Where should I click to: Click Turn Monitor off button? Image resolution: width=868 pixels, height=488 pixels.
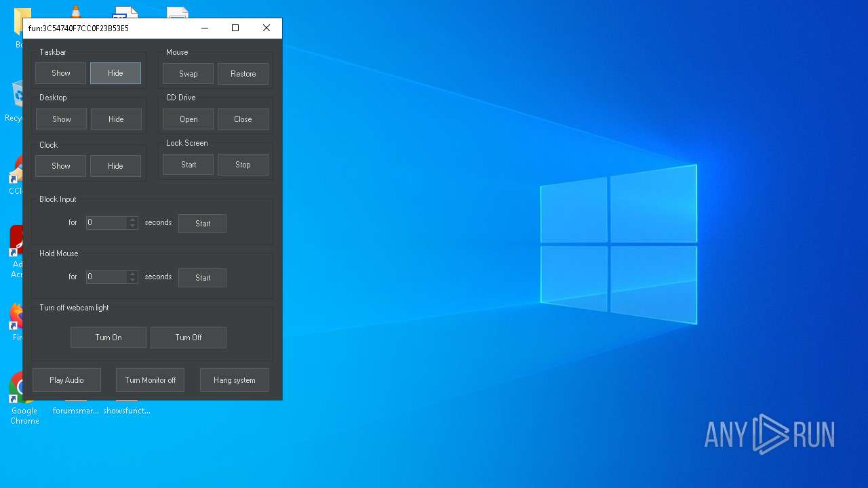(x=150, y=380)
